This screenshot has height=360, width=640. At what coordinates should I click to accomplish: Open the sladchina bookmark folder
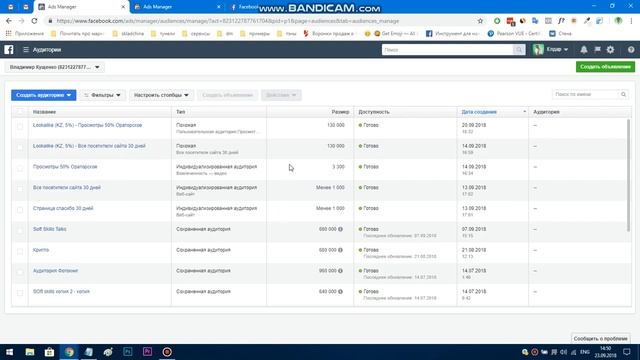[128, 33]
